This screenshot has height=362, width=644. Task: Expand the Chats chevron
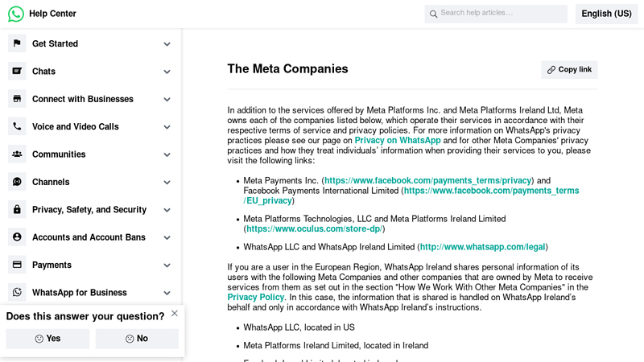167,72
